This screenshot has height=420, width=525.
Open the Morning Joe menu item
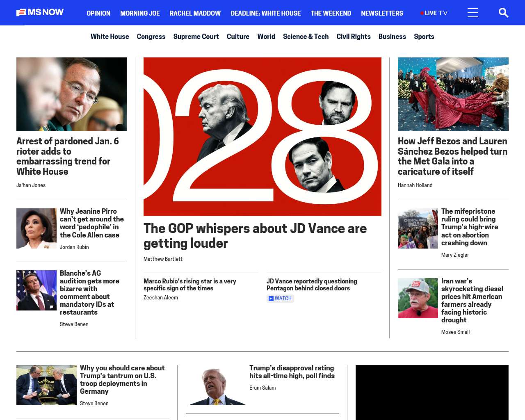click(140, 13)
